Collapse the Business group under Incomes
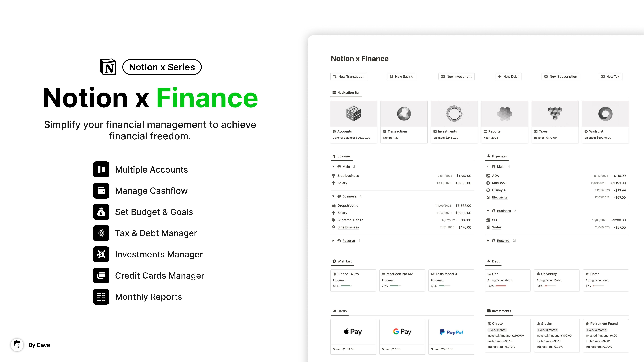 tap(333, 196)
